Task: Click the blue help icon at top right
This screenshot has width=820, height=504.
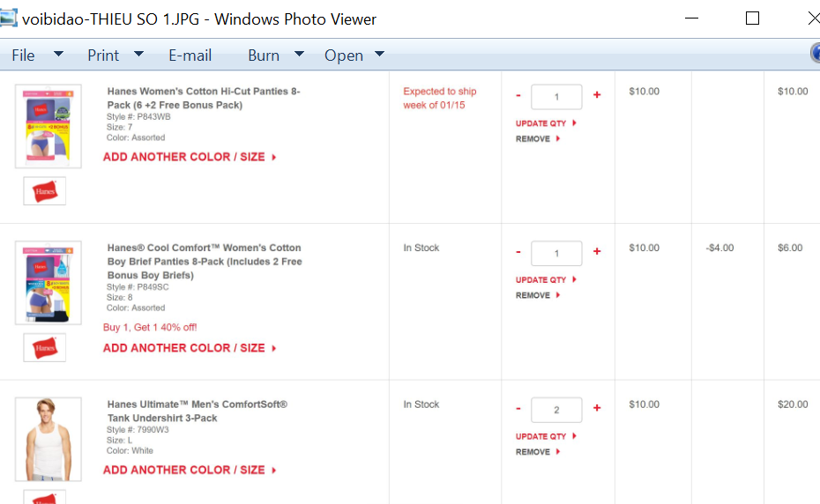Action: pos(816,54)
